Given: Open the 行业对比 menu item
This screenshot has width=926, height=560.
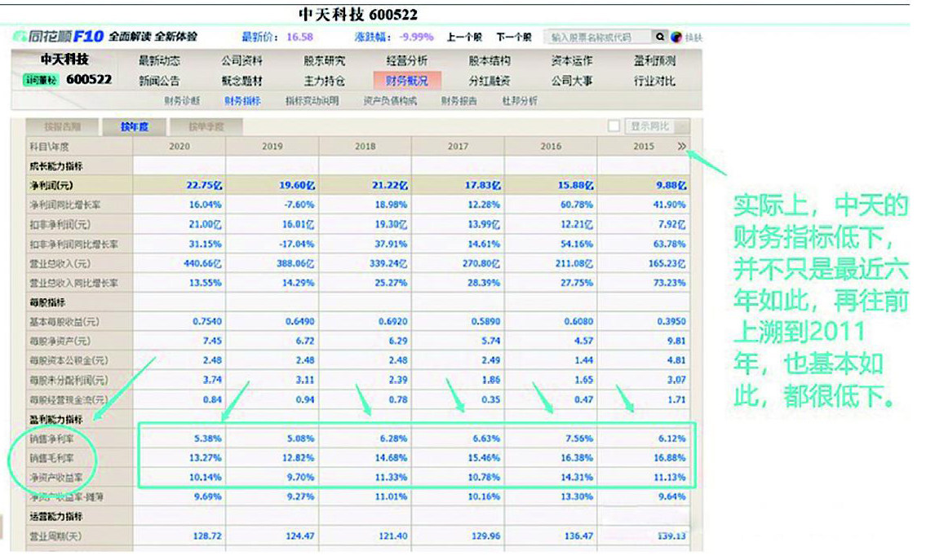Looking at the screenshot, I should (654, 80).
